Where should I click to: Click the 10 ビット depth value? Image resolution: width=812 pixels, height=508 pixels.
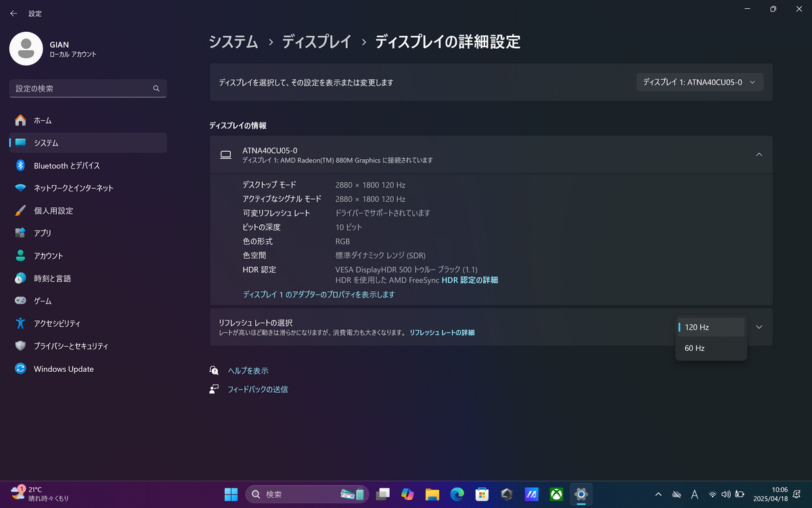click(348, 228)
